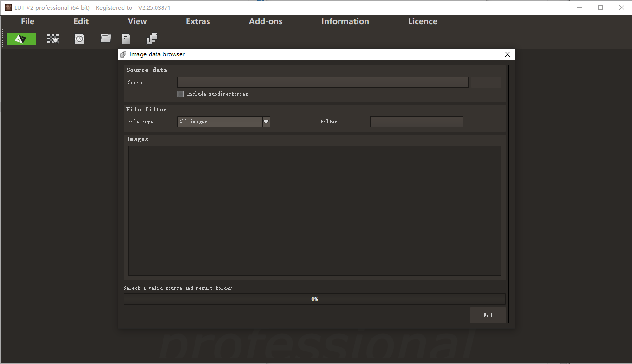
Task: Open the Add-ons menu
Action: coord(266,21)
